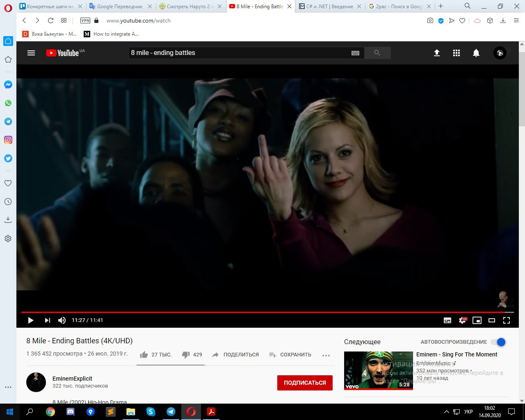The image size is (525, 420).
Task: Seek in the red video progress bar
Action: coord(267,312)
